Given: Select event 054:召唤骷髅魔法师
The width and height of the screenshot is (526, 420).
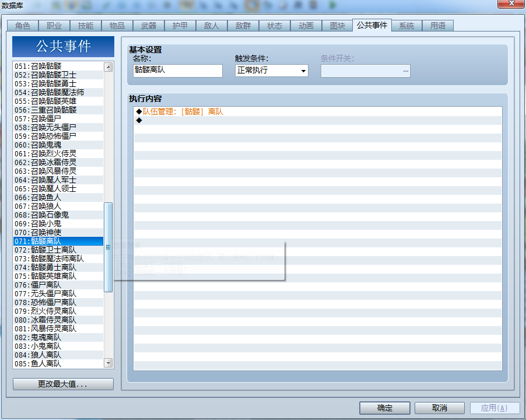Looking at the screenshot, I should coord(58,92).
